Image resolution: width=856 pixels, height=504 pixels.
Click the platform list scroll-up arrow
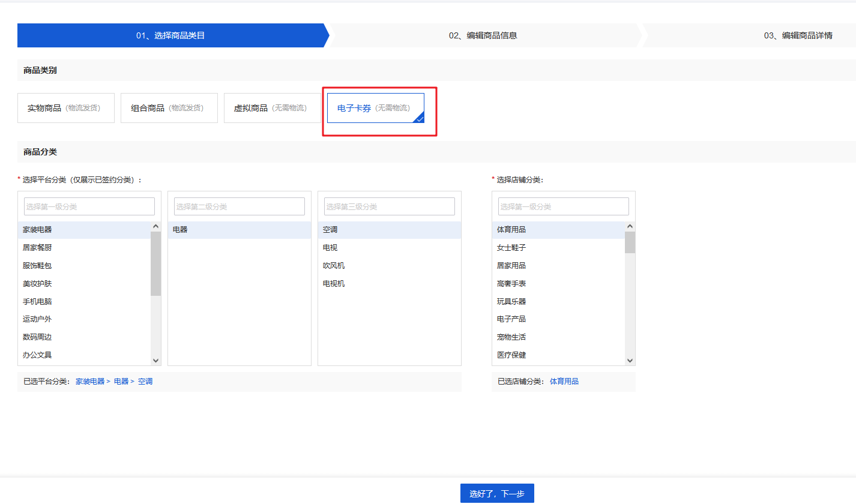pyautogui.click(x=156, y=226)
